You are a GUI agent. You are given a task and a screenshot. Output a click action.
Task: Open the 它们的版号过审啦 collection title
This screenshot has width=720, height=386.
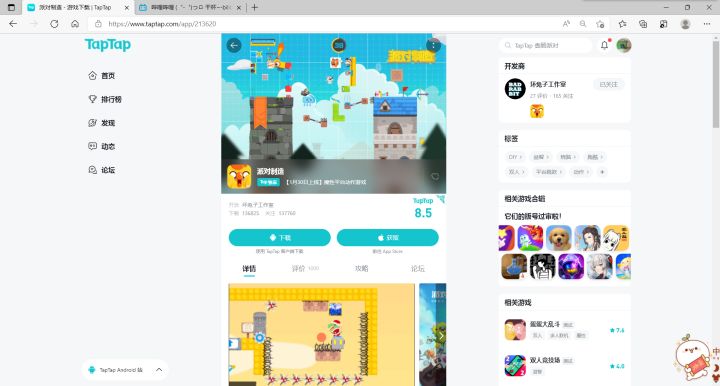point(533,216)
